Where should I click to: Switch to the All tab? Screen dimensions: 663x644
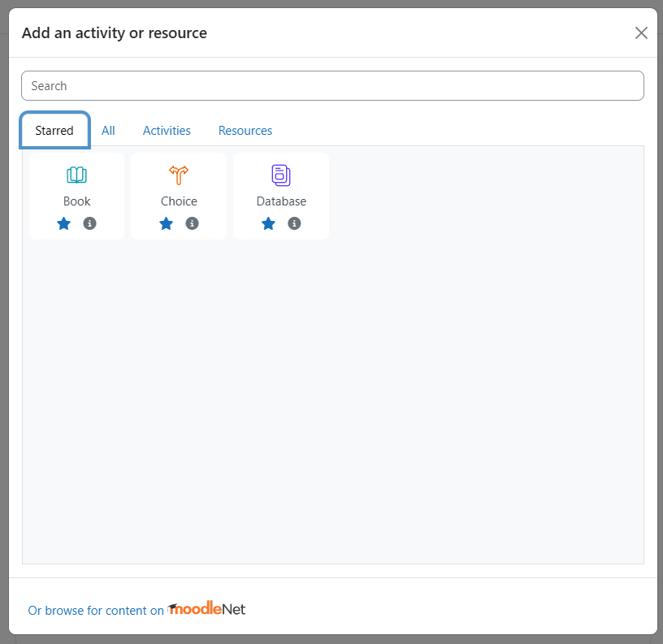[x=108, y=131]
